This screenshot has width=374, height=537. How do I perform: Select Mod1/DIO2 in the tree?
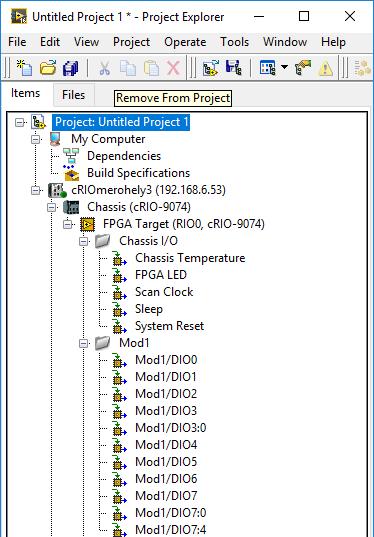click(x=166, y=394)
